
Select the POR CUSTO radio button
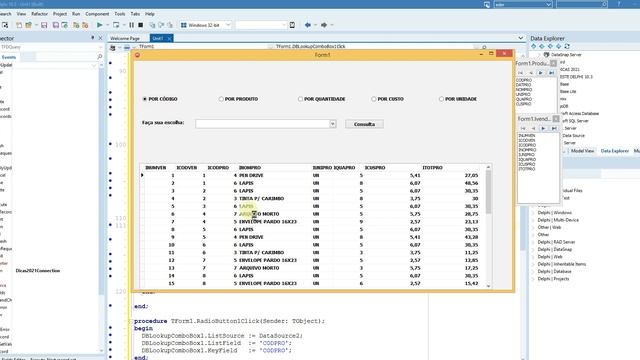(x=374, y=99)
